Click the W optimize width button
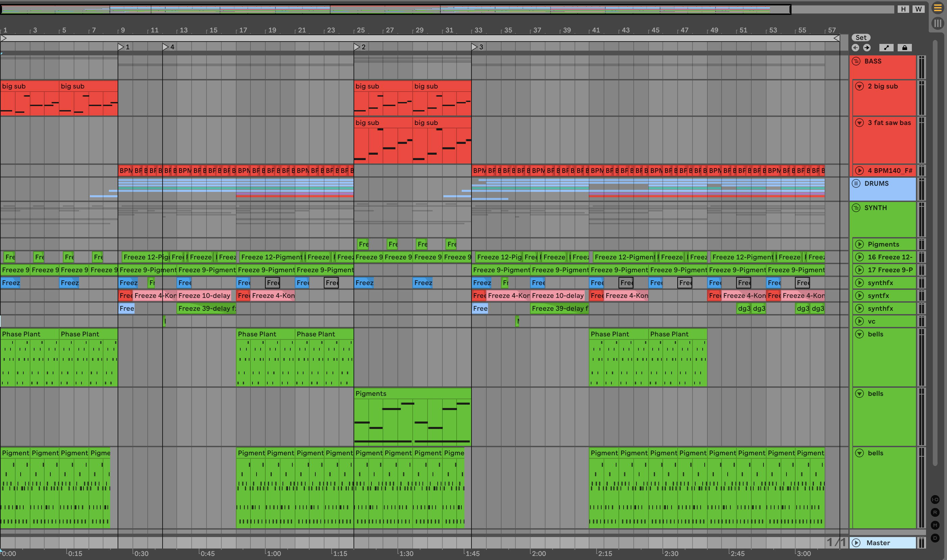The height and width of the screenshot is (560, 947). 919,9
